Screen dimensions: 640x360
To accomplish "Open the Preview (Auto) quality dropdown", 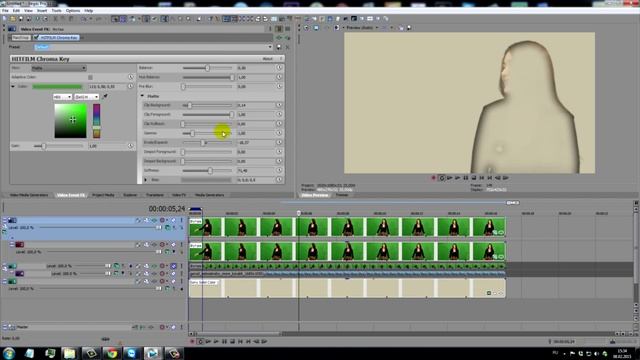I will pos(362,28).
